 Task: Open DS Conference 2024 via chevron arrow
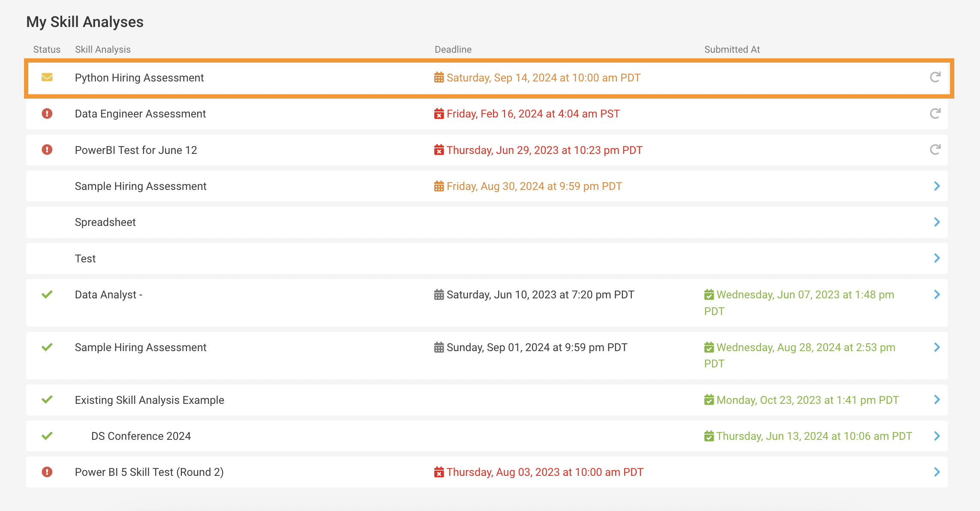[x=937, y=436]
